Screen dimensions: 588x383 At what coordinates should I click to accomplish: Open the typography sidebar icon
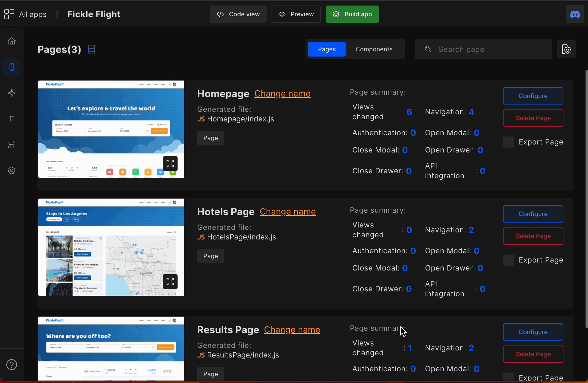(x=12, y=119)
